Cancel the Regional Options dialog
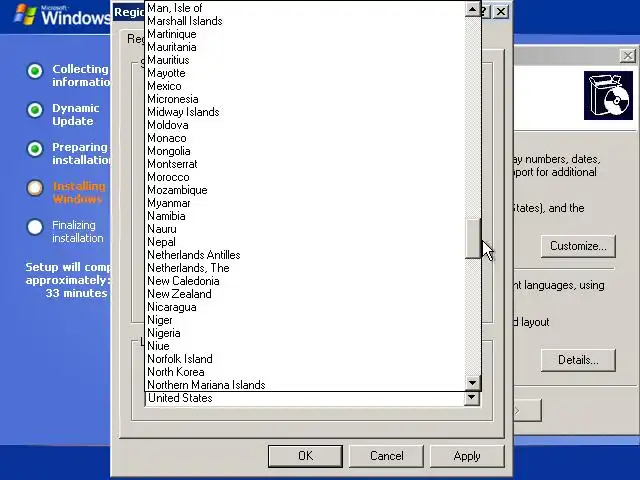The image size is (640, 480). (x=386, y=456)
